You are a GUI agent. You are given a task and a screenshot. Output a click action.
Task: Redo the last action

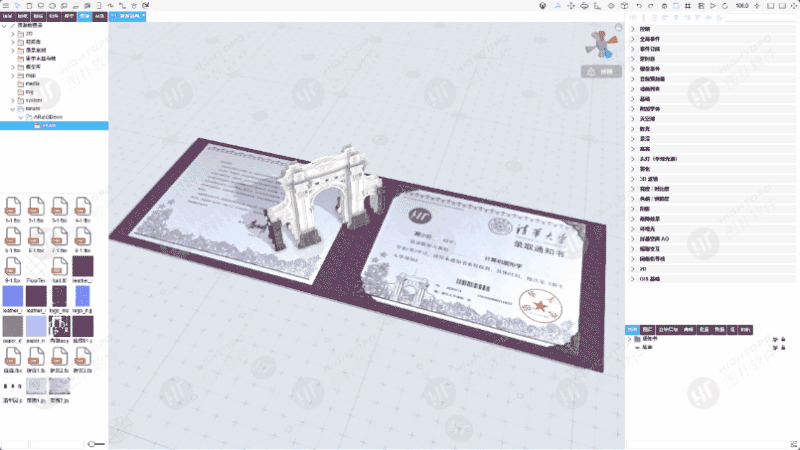(x=651, y=6)
